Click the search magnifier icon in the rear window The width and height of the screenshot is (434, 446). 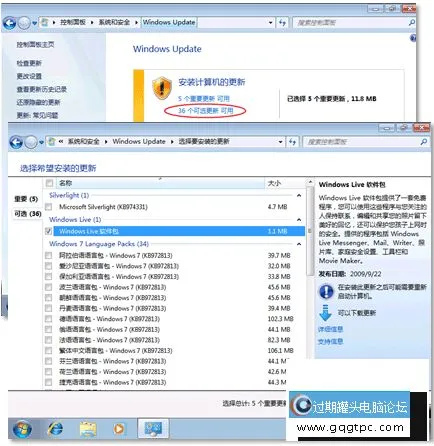(412, 23)
